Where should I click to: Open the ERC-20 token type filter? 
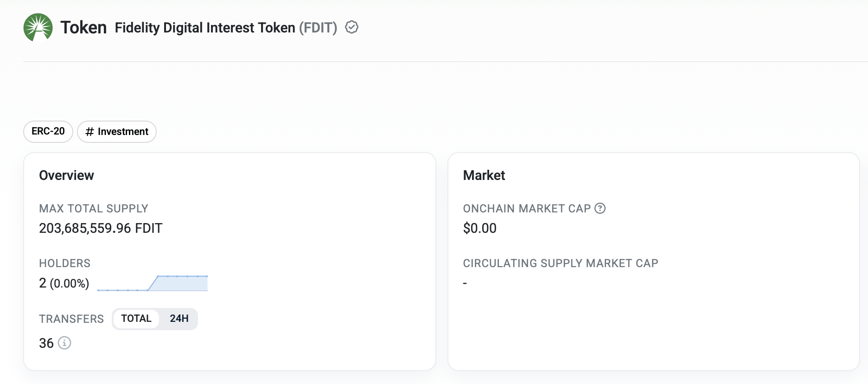click(48, 132)
